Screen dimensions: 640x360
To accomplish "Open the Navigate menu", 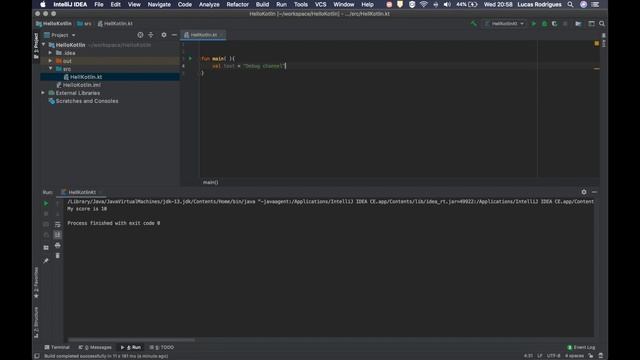I will (159, 4).
